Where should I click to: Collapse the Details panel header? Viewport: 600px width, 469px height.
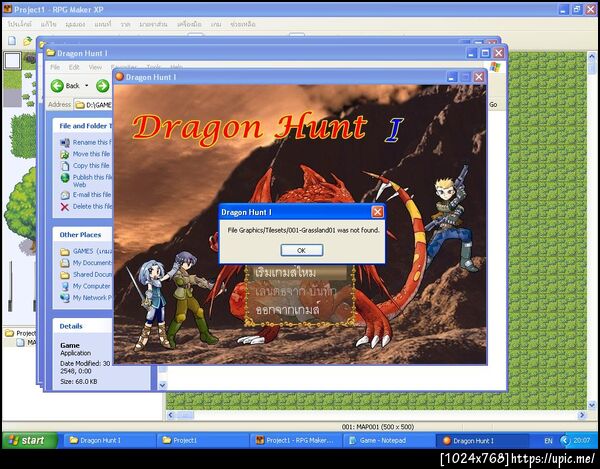83,326
